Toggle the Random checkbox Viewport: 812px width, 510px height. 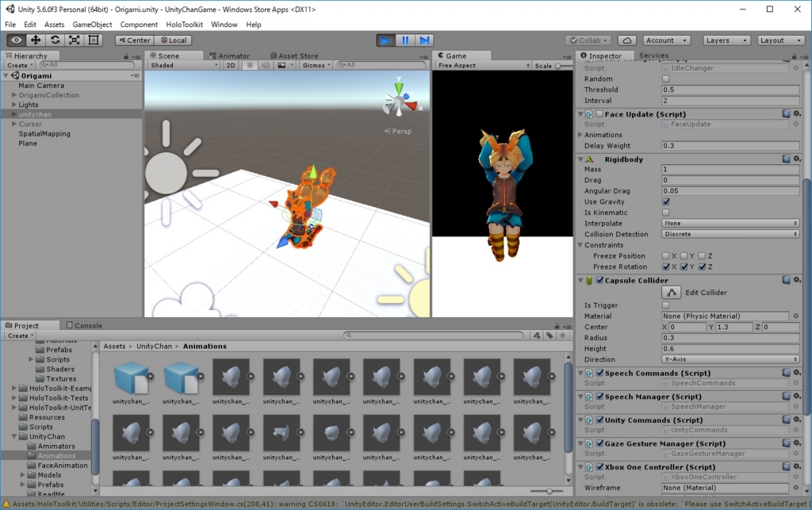pos(665,79)
